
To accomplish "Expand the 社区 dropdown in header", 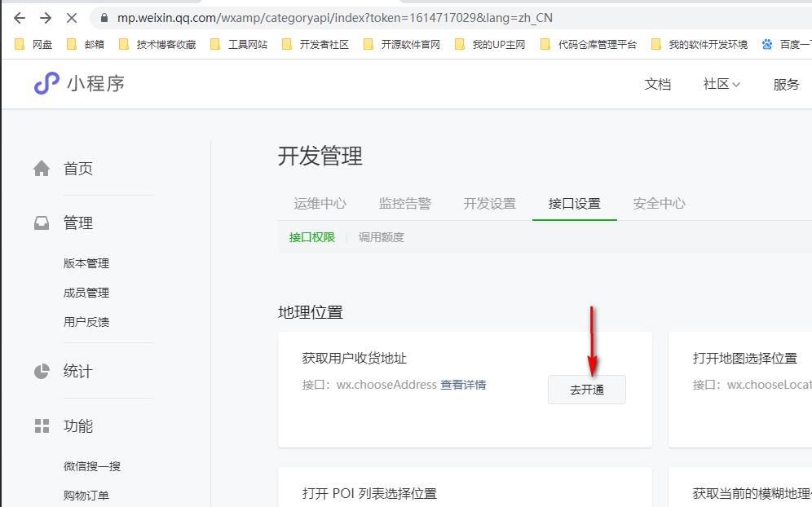I will pos(721,84).
